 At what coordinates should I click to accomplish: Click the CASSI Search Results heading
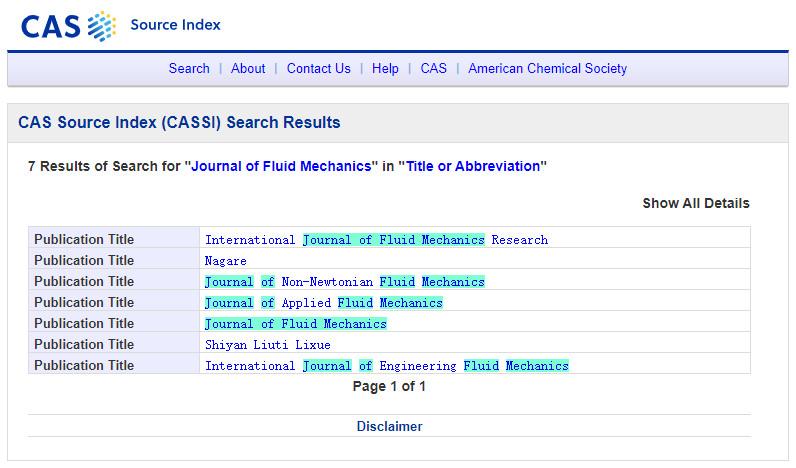[179, 123]
